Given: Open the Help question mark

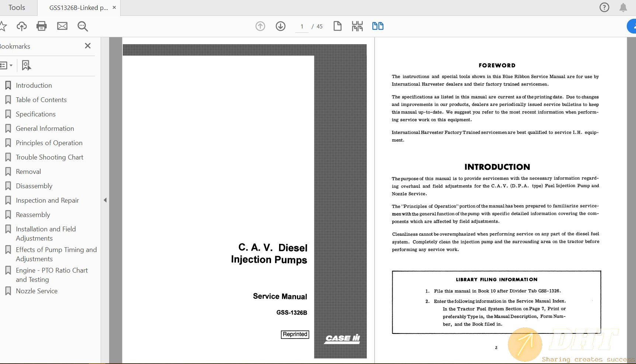Looking at the screenshot, I should pyautogui.click(x=604, y=7).
